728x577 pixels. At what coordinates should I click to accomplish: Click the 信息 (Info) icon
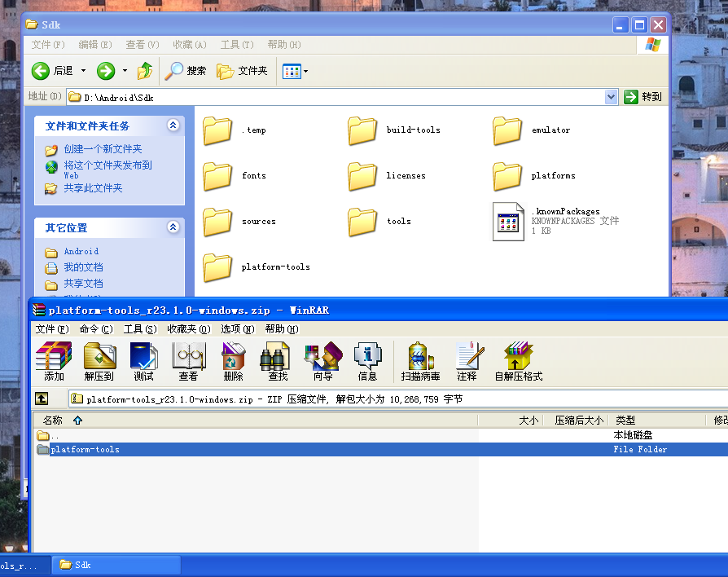click(367, 361)
